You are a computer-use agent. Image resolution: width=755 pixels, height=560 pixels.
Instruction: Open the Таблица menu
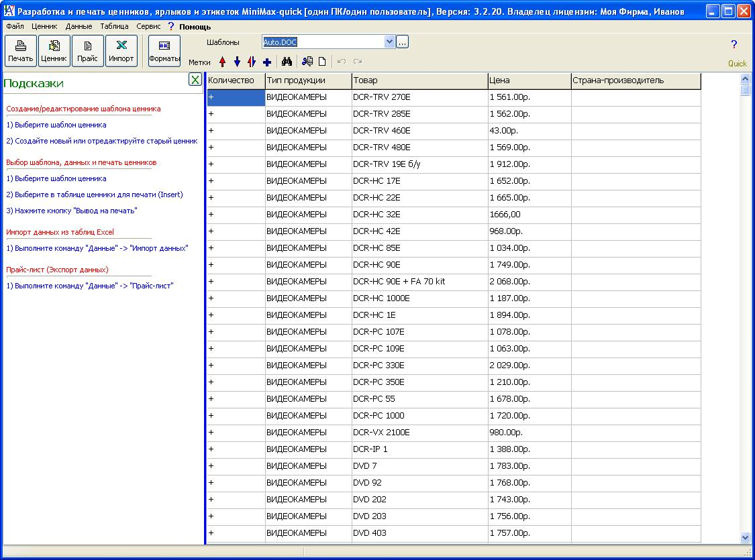click(114, 26)
